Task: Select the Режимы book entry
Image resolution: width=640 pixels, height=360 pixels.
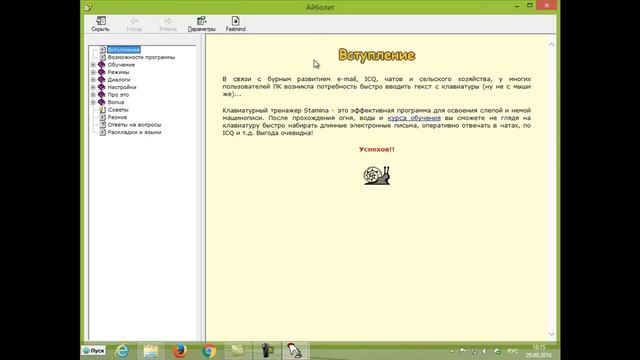Action: (x=118, y=72)
